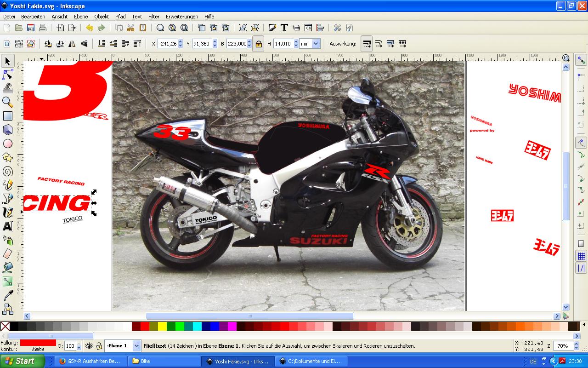
Task: Open the Datei menu
Action: (x=9, y=17)
